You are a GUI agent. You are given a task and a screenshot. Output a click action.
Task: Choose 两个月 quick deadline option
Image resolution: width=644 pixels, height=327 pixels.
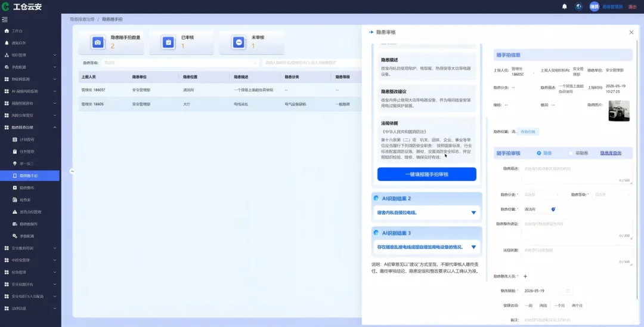577,306
